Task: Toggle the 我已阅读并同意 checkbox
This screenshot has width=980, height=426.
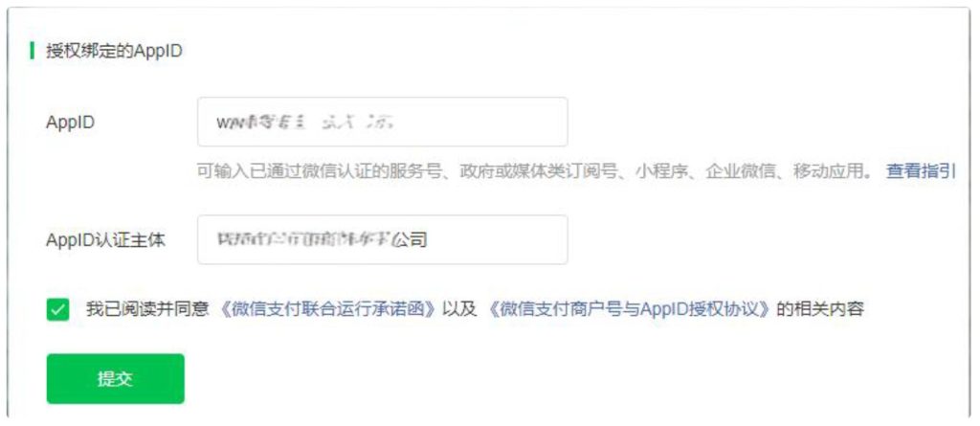Action: pos(57,309)
